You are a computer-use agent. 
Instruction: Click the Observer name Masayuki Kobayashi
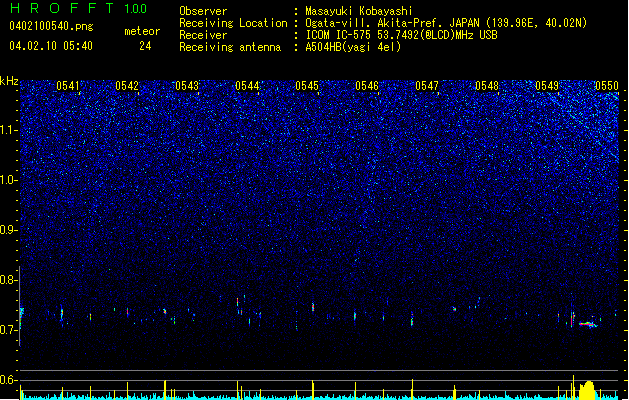359,11
